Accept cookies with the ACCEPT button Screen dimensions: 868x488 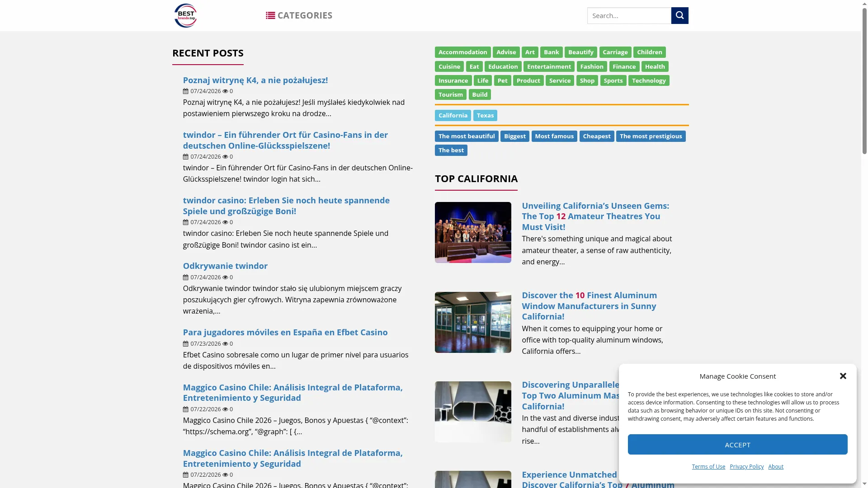pos(737,445)
